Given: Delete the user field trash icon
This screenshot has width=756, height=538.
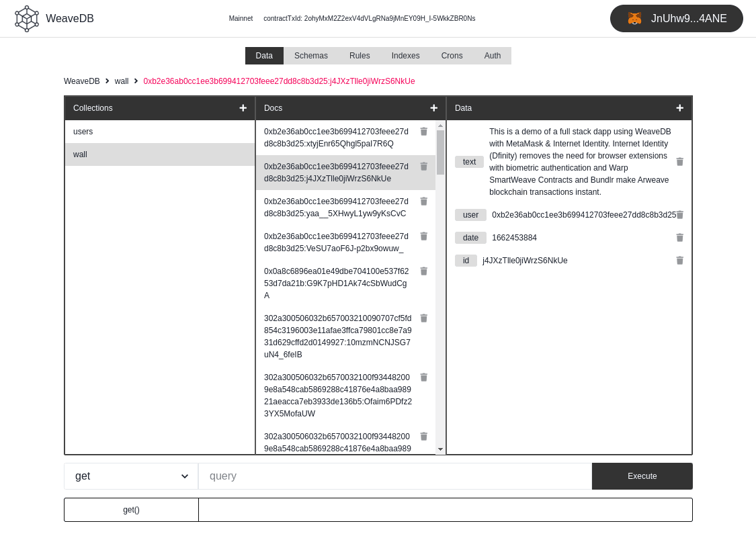Looking at the screenshot, I should click(x=680, y=215).
